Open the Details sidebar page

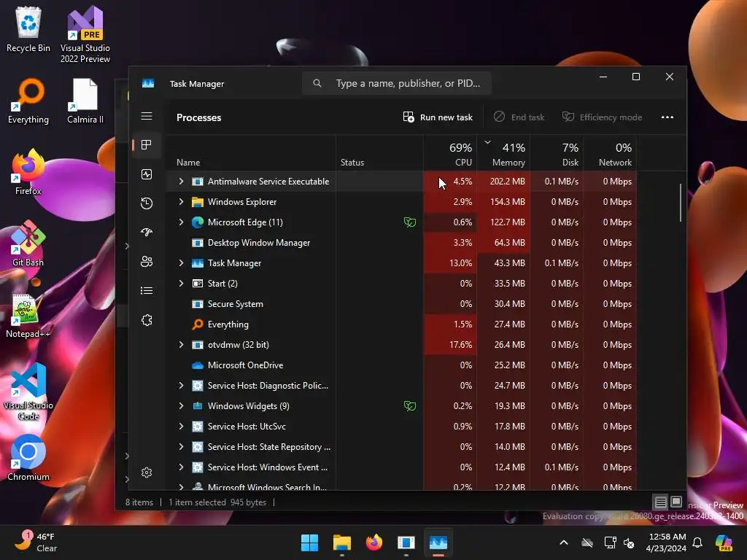click(147, 290)
